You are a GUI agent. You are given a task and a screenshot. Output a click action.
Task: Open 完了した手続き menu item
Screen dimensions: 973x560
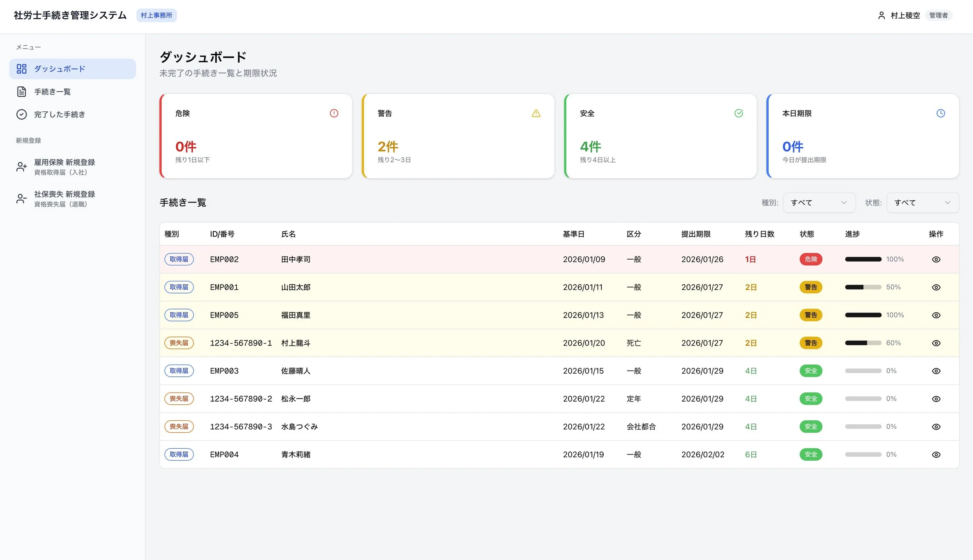pos(59,114)
